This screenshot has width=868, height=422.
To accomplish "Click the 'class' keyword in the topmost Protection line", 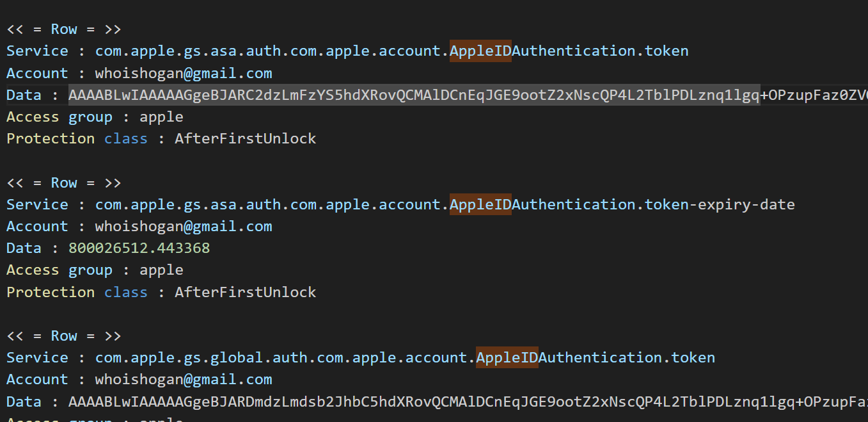I will 125,139.
